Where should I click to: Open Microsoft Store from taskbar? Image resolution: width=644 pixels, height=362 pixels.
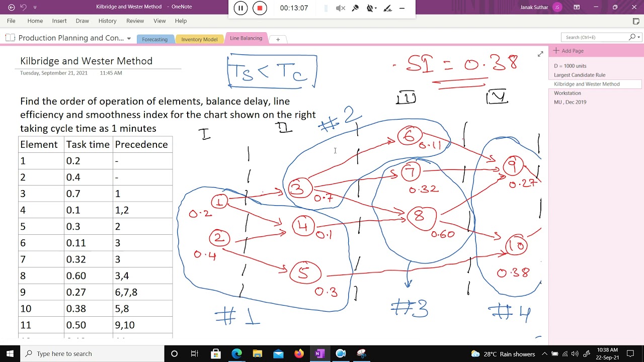[x=216, y=353]
